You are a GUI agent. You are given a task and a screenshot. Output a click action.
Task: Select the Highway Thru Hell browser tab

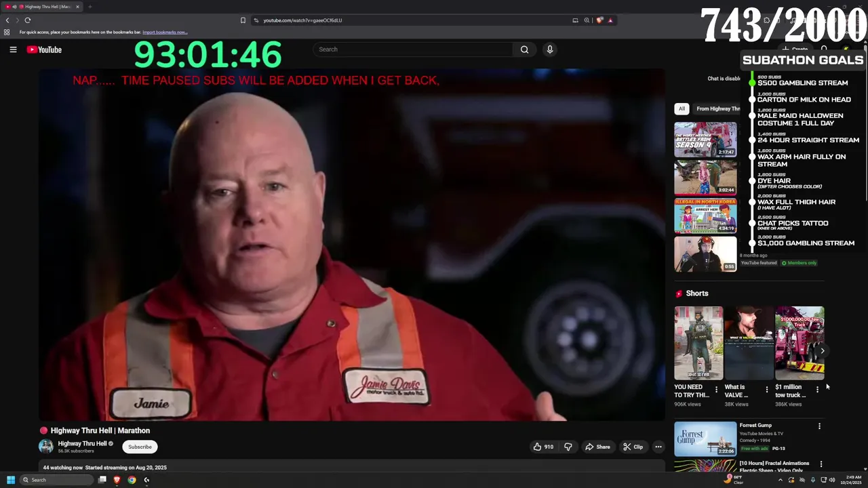[42, 7]
